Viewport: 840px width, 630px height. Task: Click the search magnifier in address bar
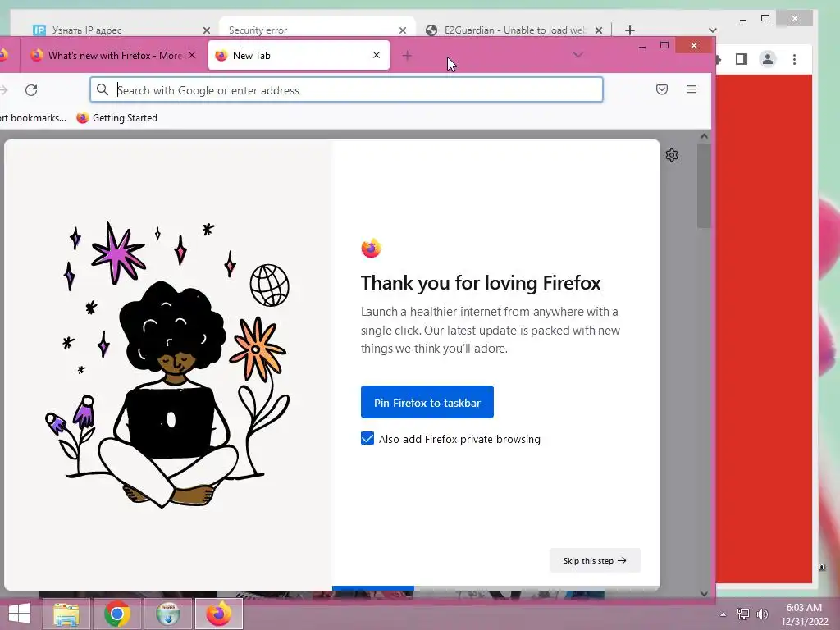(x=103, y=90)
